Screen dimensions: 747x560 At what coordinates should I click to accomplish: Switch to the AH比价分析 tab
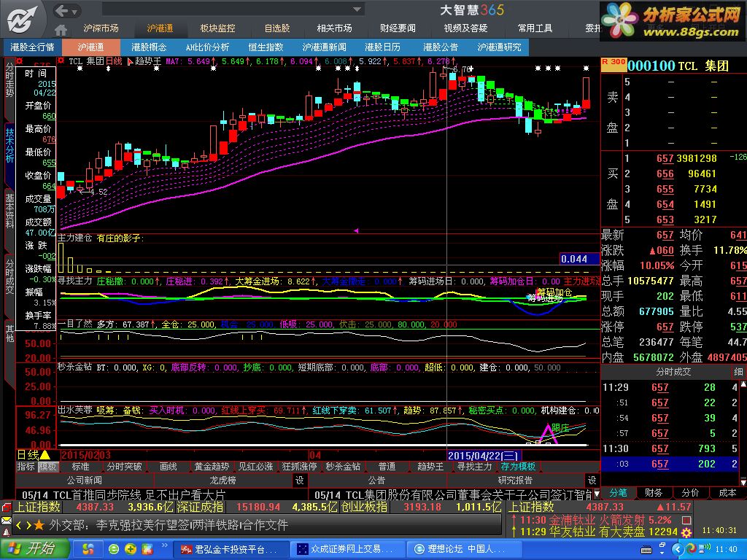(x=207, y=47)
